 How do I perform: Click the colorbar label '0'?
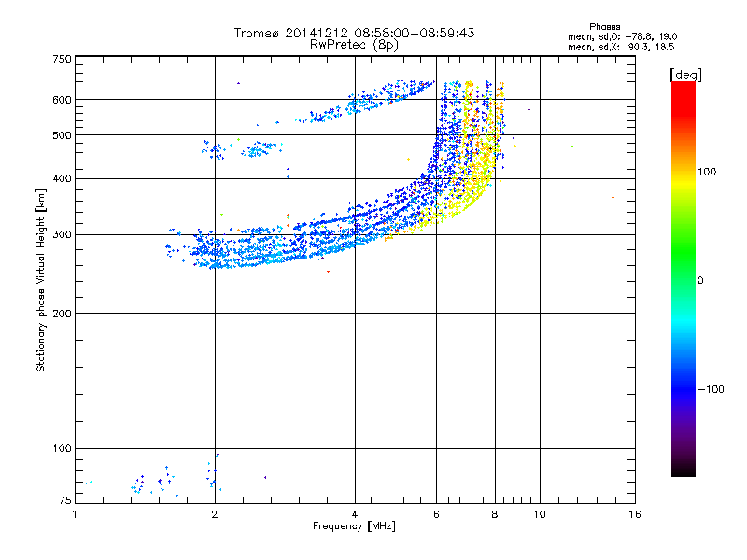click(700, 281)
